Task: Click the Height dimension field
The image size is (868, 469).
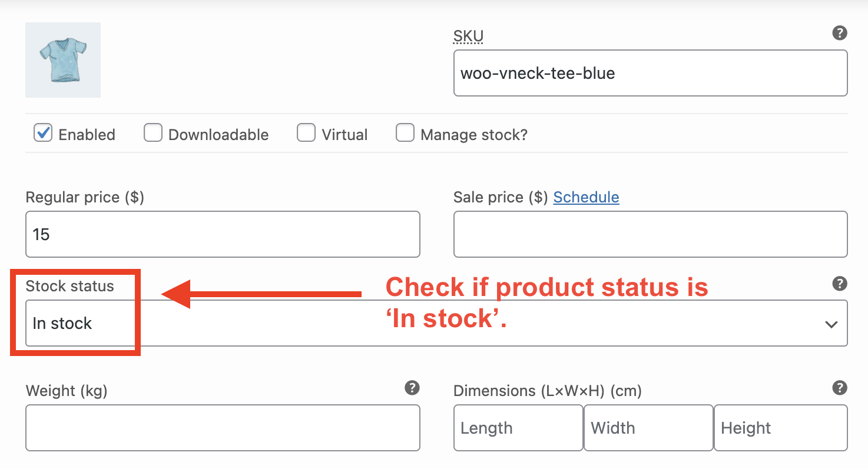Action: click(x=781, y=428)
